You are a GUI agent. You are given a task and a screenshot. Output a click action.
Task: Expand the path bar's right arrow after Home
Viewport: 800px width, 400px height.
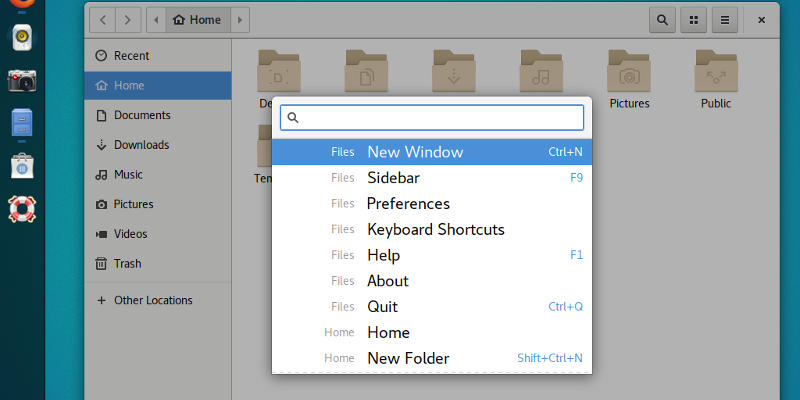point(239,19)
